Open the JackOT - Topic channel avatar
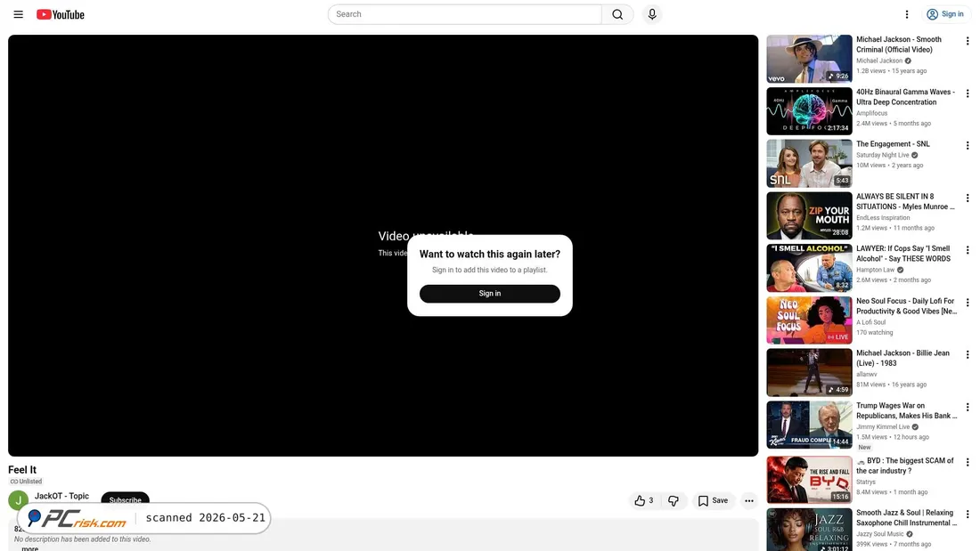The height and width of the screenshot is (551, 980). click(18, 500)
